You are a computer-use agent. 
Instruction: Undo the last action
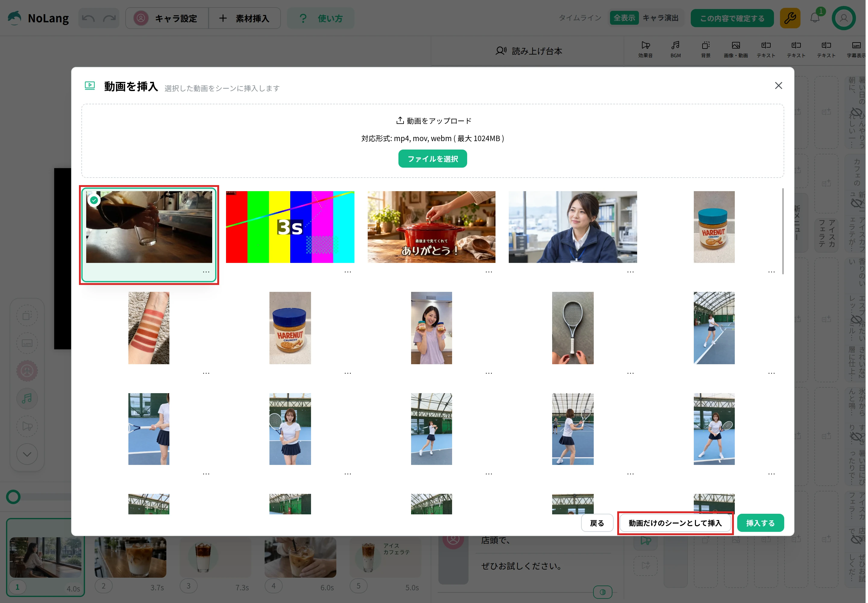88,18
